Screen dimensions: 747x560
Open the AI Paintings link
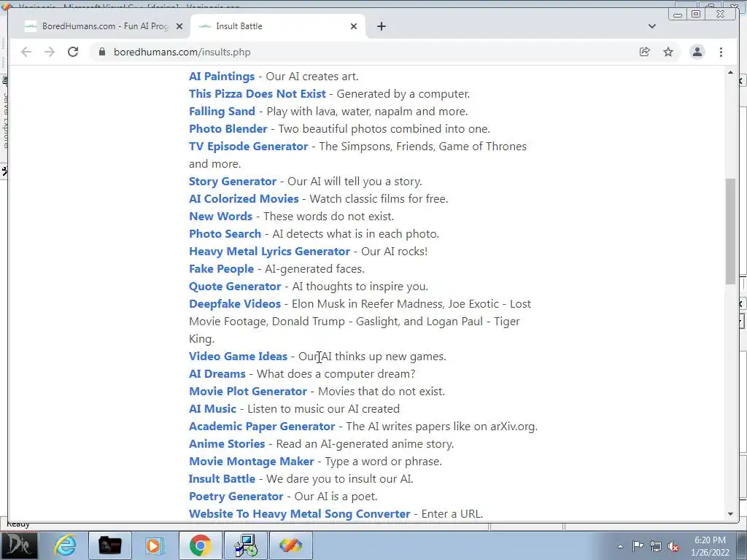[x=222, y=77]
